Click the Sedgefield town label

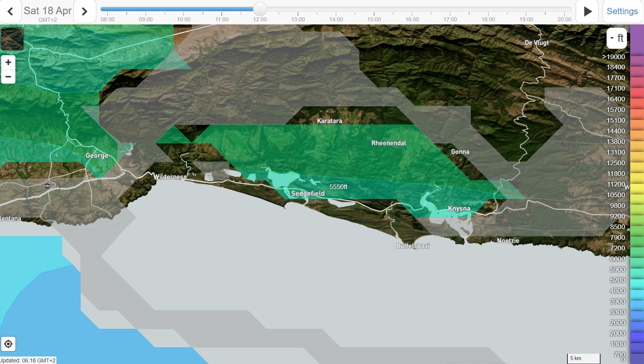308,193
